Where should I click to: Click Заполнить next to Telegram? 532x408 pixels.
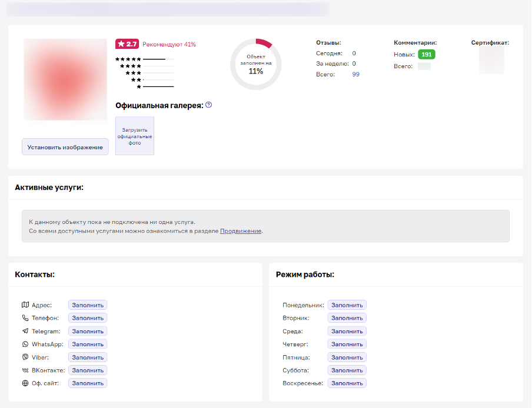click(x=88, y=331)
